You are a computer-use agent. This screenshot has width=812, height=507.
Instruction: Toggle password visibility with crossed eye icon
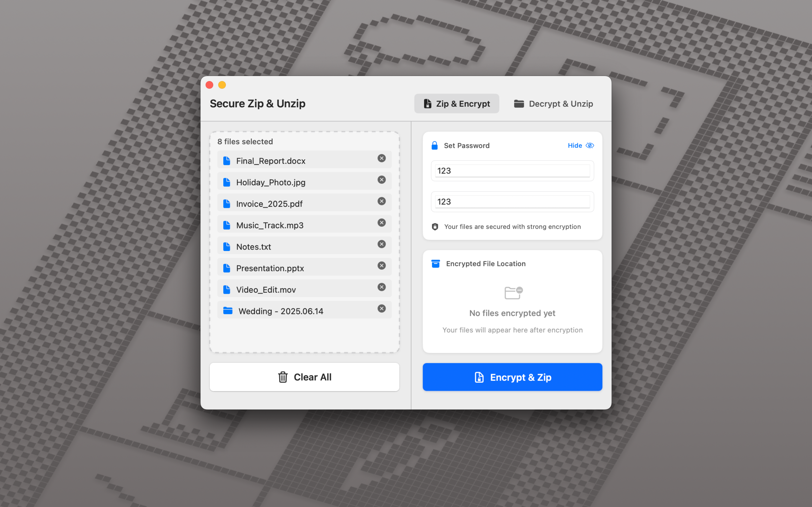[590, 146]
